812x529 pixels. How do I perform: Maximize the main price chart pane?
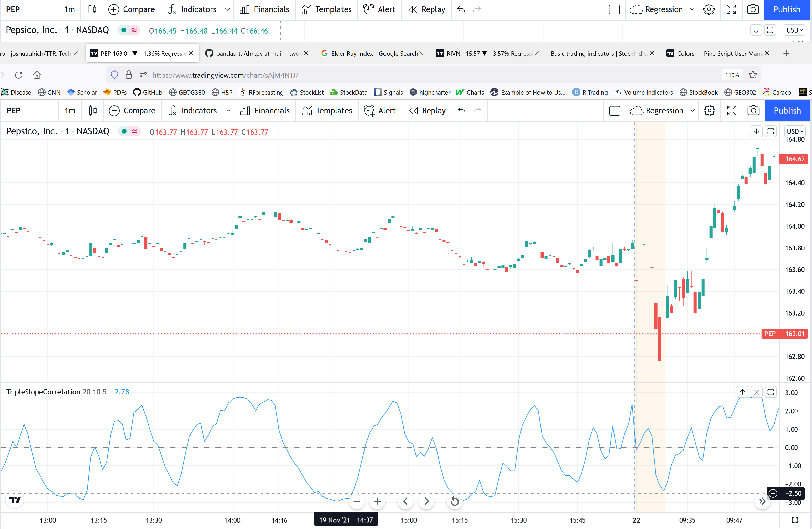click(x=771, y=131)
